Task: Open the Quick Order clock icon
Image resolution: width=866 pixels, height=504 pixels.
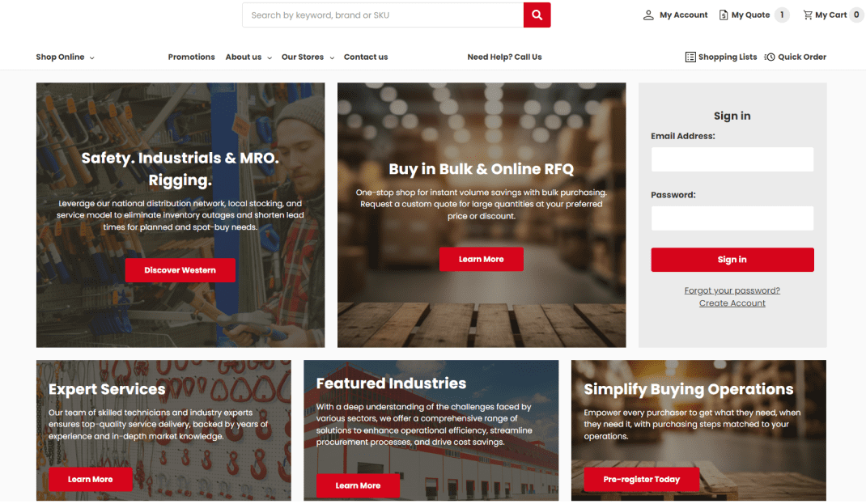Action: coord(770,57)
